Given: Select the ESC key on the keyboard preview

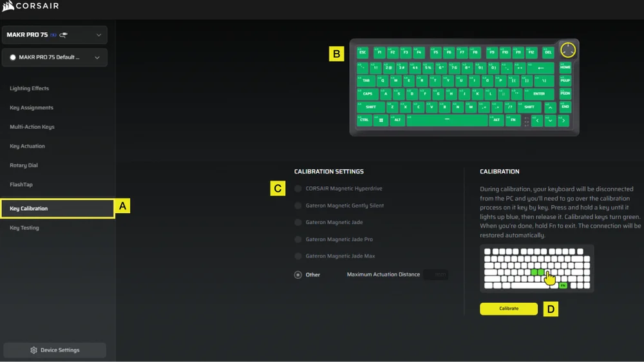Looking at the screenshot, I should pos(363,53).
